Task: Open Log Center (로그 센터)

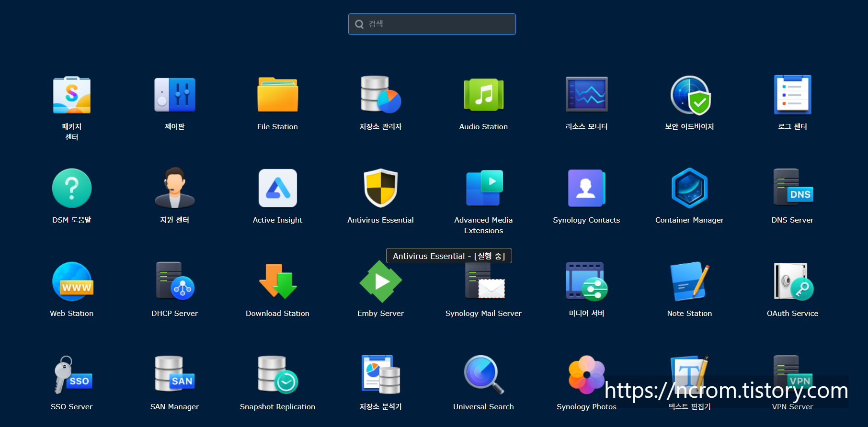Action: (x=793, y=95)
